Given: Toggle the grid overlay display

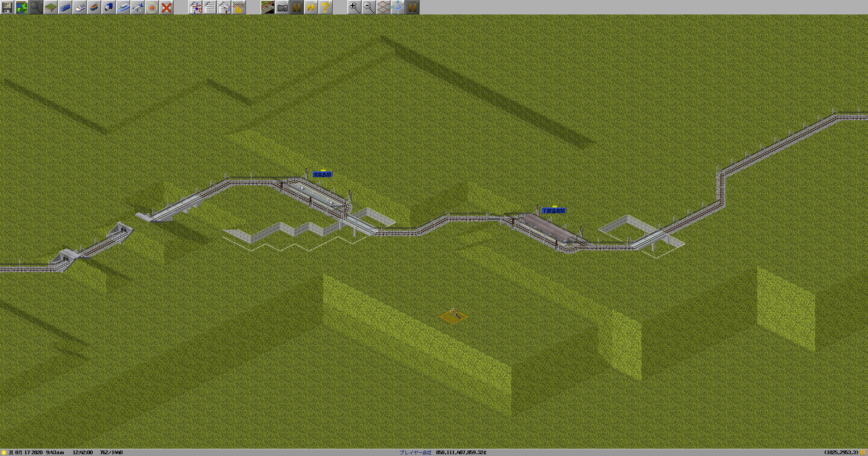Looking at the screenshot, I should (383, 7).
